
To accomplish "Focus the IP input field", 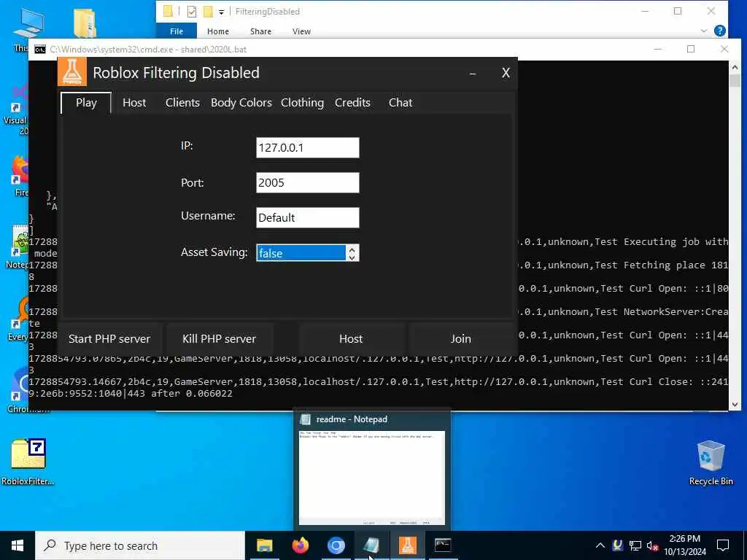I will click(x=308, y=147).
